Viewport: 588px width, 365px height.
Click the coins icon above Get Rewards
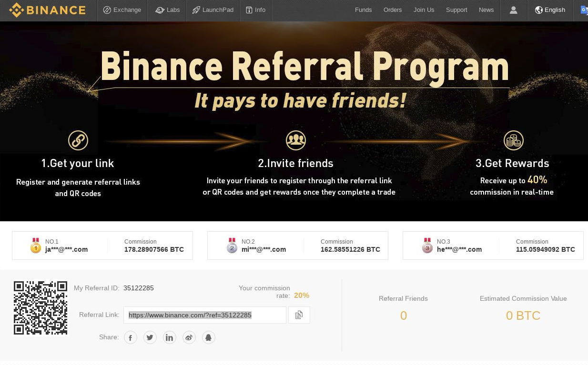514,140
